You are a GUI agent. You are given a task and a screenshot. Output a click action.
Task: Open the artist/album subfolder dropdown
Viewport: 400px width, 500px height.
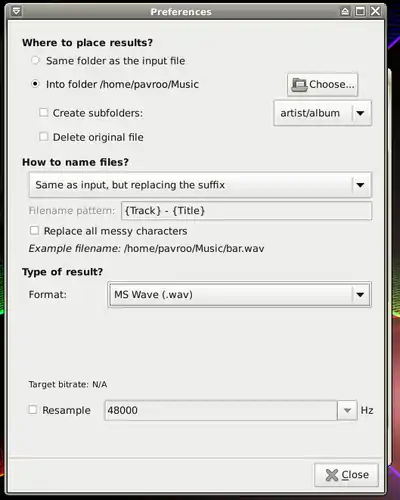click(x=323, y=113)
